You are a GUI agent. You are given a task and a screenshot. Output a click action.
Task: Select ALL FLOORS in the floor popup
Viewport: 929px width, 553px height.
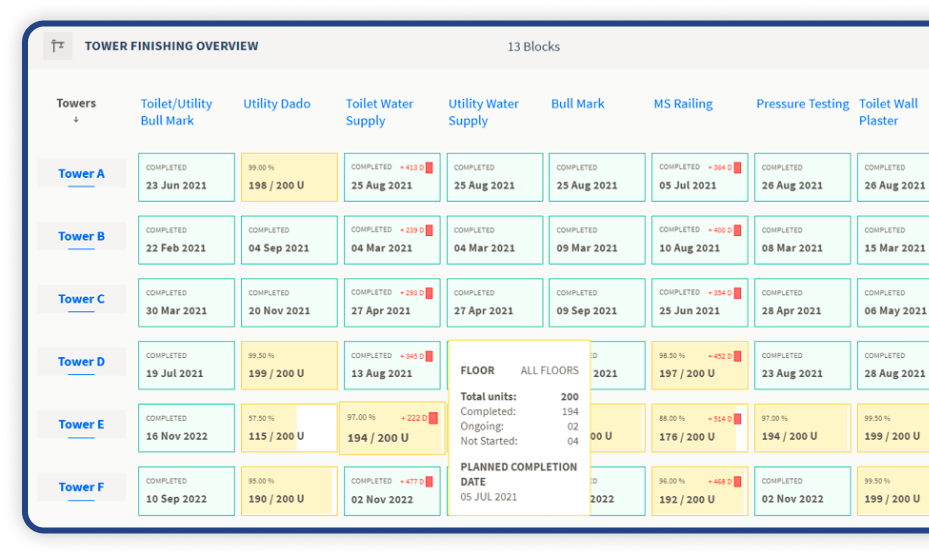tap(549, 370)
